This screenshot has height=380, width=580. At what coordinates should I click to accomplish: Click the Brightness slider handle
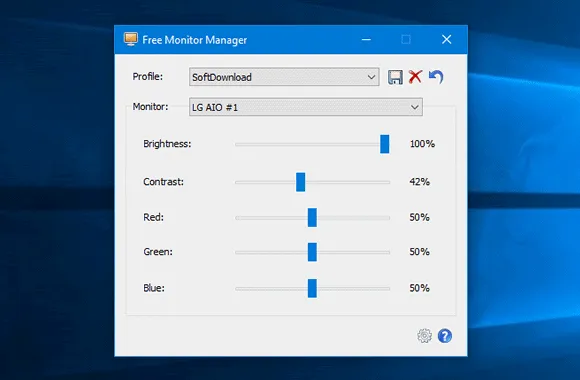pos(385,144)
